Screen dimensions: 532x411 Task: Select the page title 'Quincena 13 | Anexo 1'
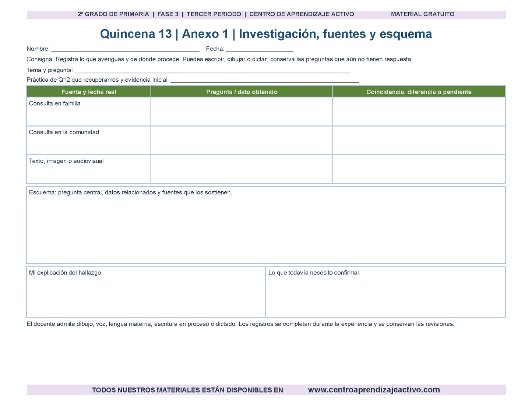(x=164, y=34)
